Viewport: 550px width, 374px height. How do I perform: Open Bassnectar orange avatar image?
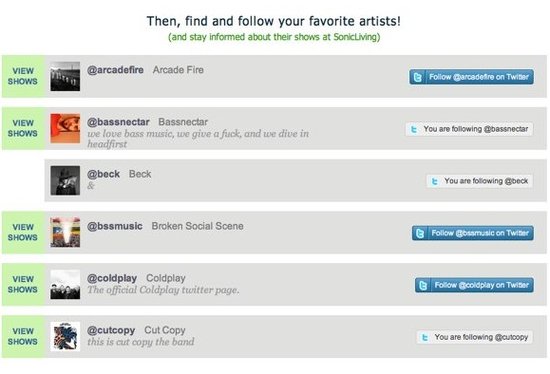[x=65, y=128]
